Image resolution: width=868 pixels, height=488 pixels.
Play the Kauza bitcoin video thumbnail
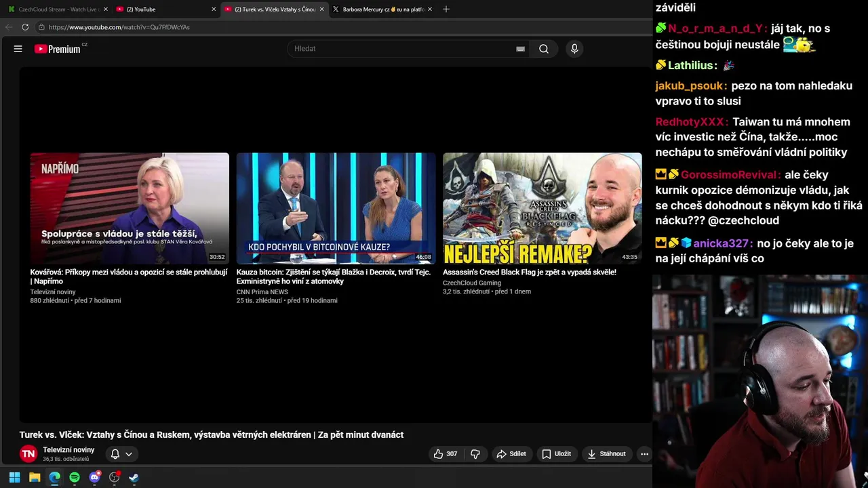pos(336,208)
